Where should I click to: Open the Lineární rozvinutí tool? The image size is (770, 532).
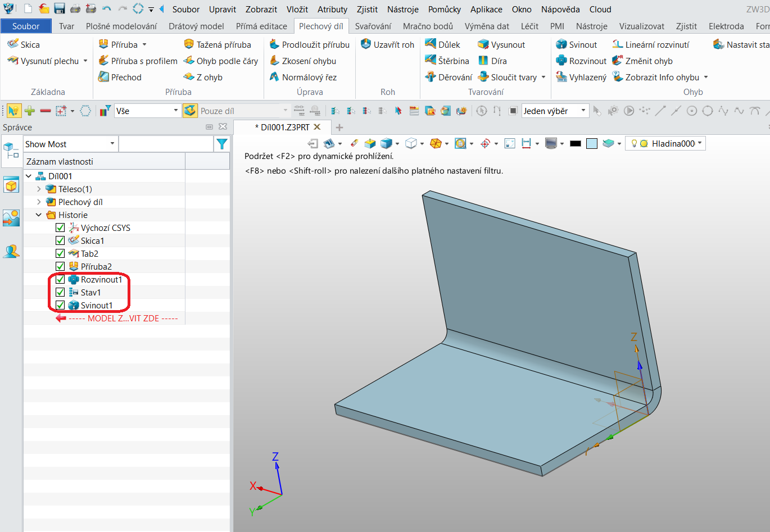point(650,44)
